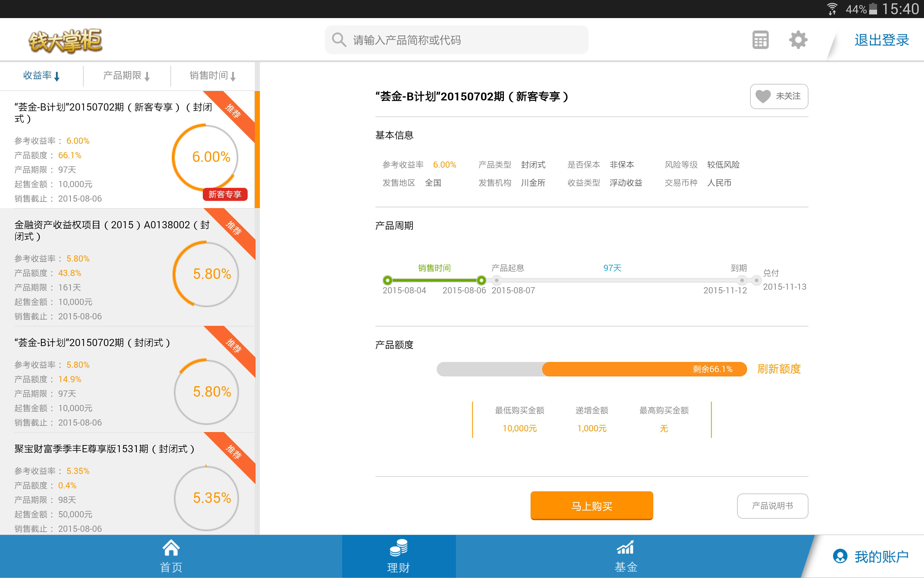Click the 基本信息 section heading
924x578 pixels.
(x=394, y=135)
